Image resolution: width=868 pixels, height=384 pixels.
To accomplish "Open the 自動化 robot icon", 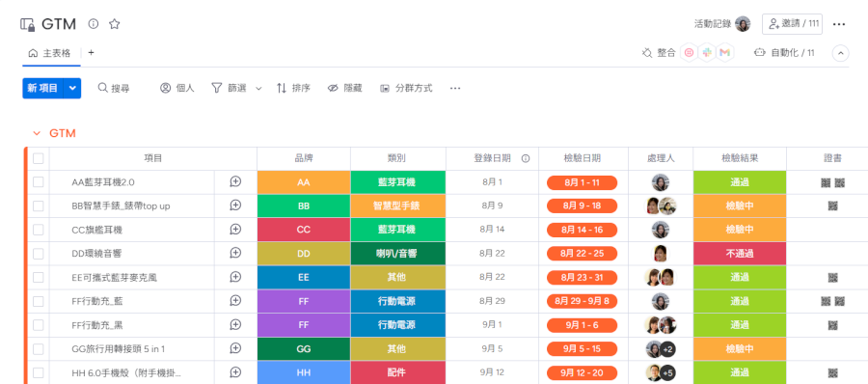I will tap(760, 53).
